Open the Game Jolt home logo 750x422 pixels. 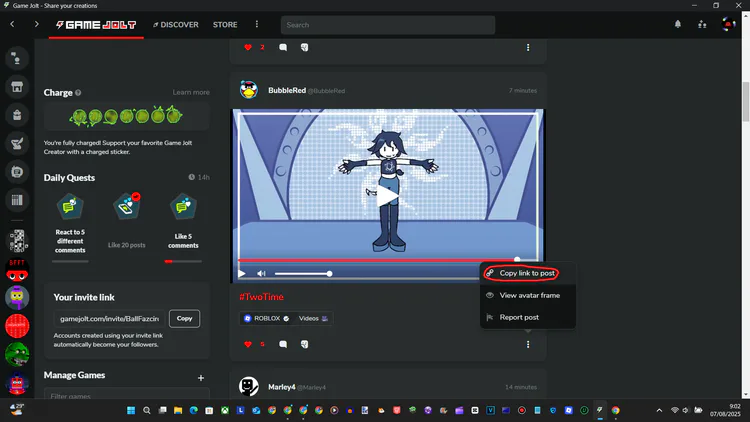pyautogui.click(x=96, y=25)
